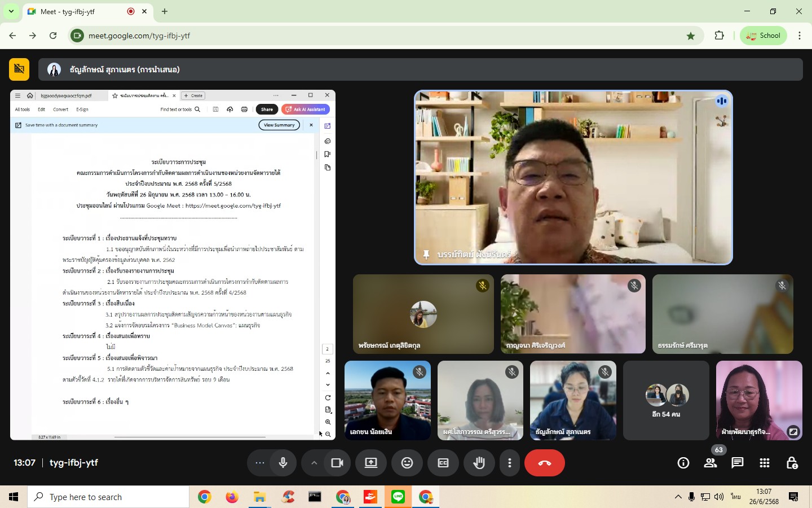Open more options three-dot menu
The image size is (812, 508).
[x=510, y=463]
